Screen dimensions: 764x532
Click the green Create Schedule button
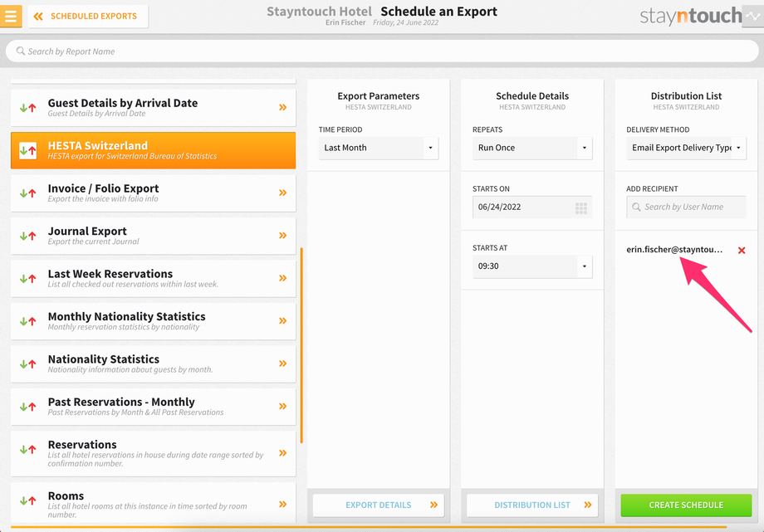[x=686, y=505]
